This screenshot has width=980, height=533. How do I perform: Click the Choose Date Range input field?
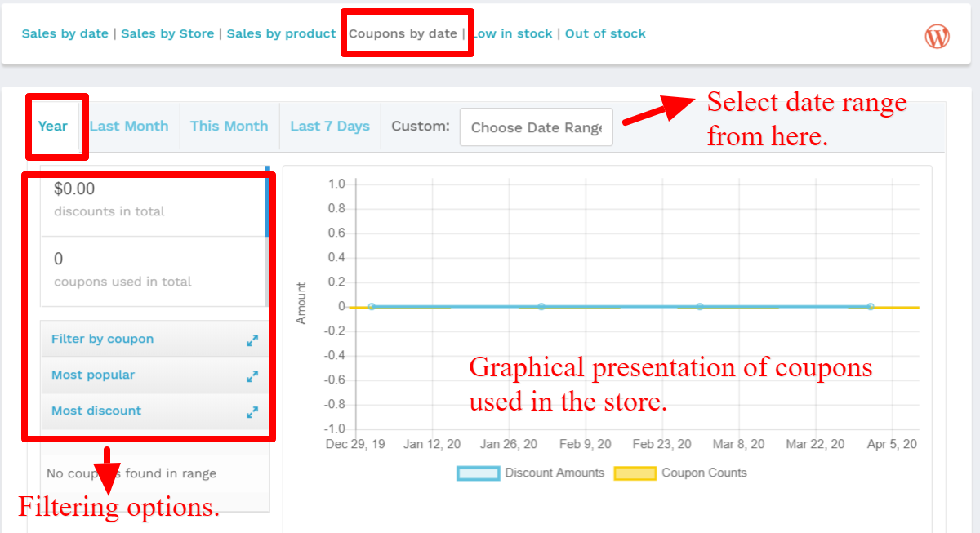pyautogui.click(x=536, y=127)
